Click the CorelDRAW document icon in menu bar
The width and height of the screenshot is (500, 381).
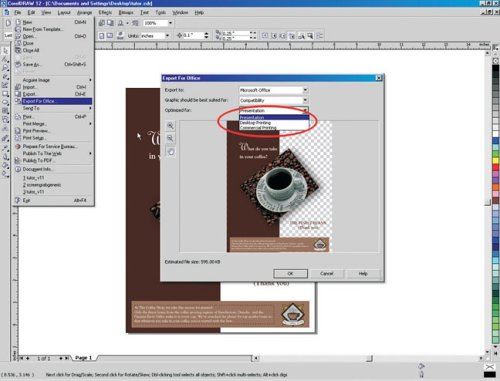6,12
